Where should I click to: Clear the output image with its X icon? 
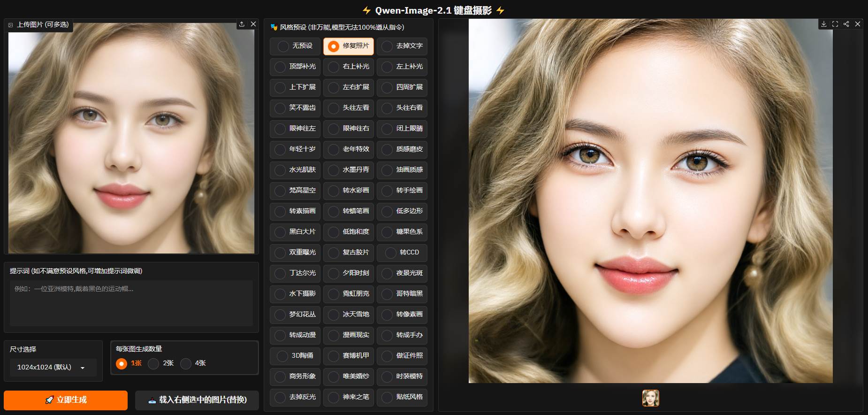point(858,24)
